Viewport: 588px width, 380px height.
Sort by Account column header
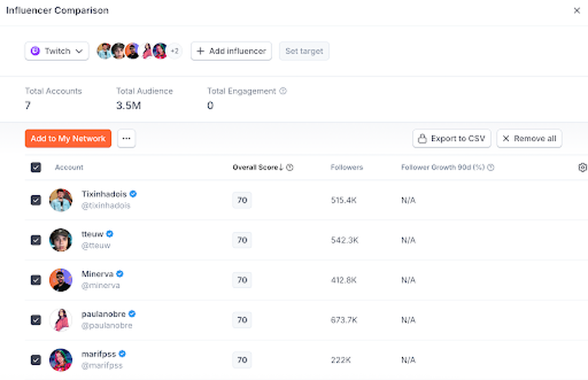pos(69,167)
